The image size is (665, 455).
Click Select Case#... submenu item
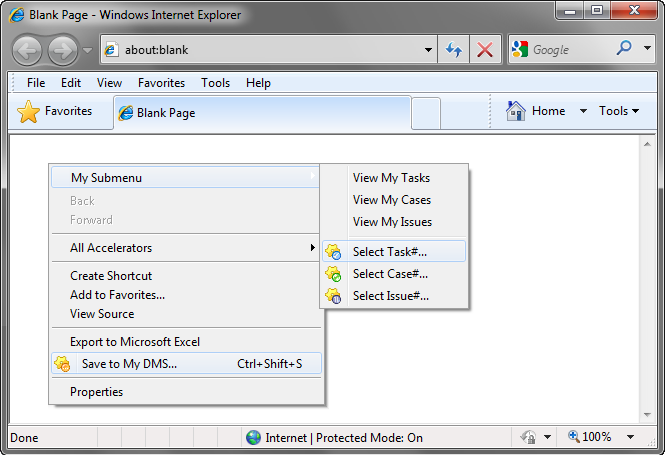[394, 274]
